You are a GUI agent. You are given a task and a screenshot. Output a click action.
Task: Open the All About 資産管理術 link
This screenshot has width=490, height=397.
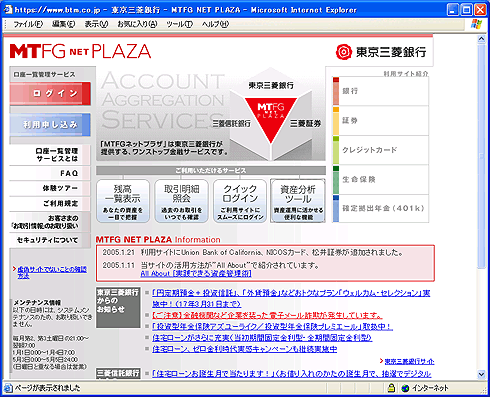click(196, 274)
